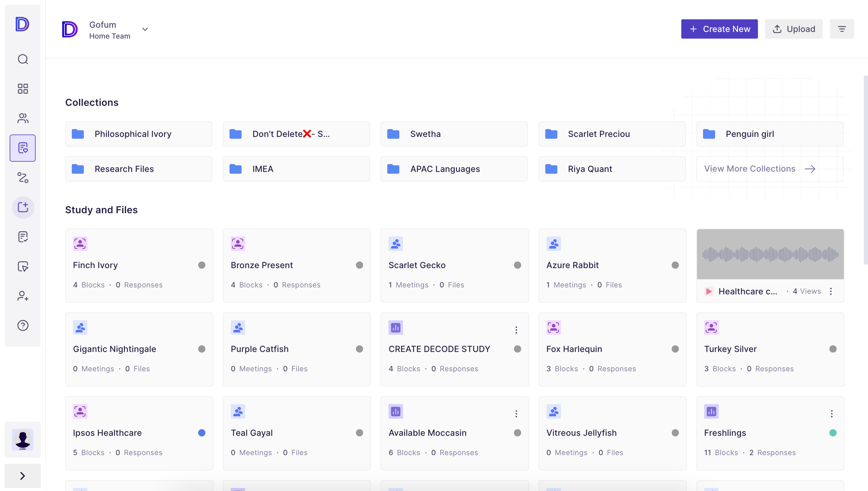Open three-dot menu on CREATE DECODE STUDY
Screen dimensions: 868x491
516,330
